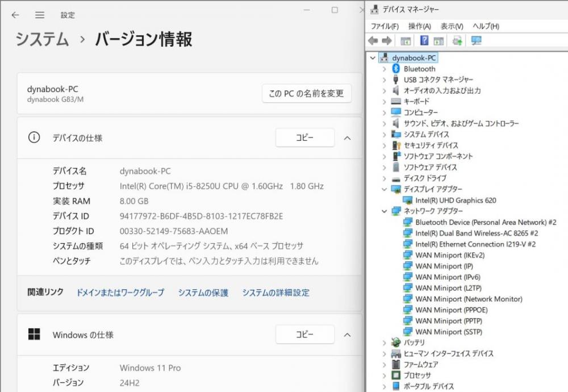568x392 pixels.
Task: Select WAN Miniport (SSTP)
Action: pyautogui.click(x=449, y=332)
